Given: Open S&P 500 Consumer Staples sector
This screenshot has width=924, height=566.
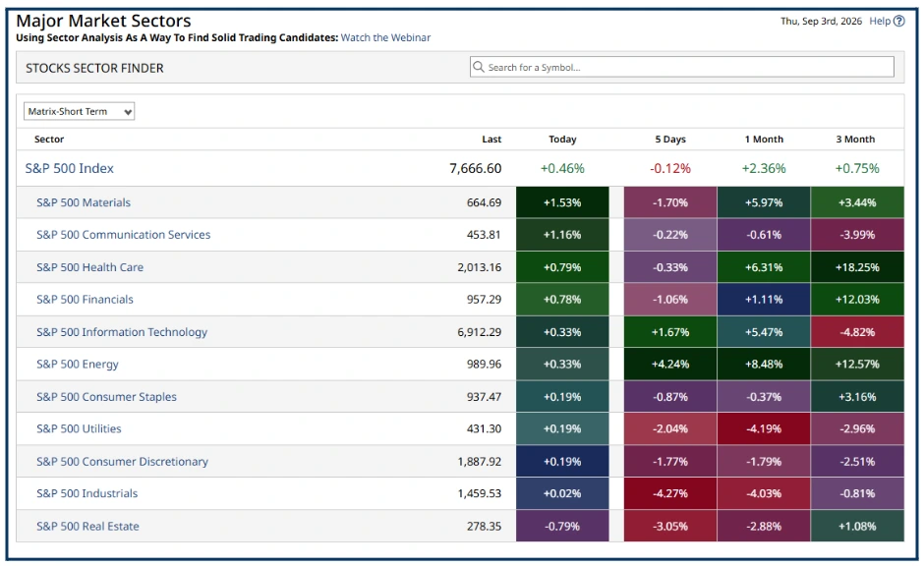Looking at the screenshot, I should 106,397.
